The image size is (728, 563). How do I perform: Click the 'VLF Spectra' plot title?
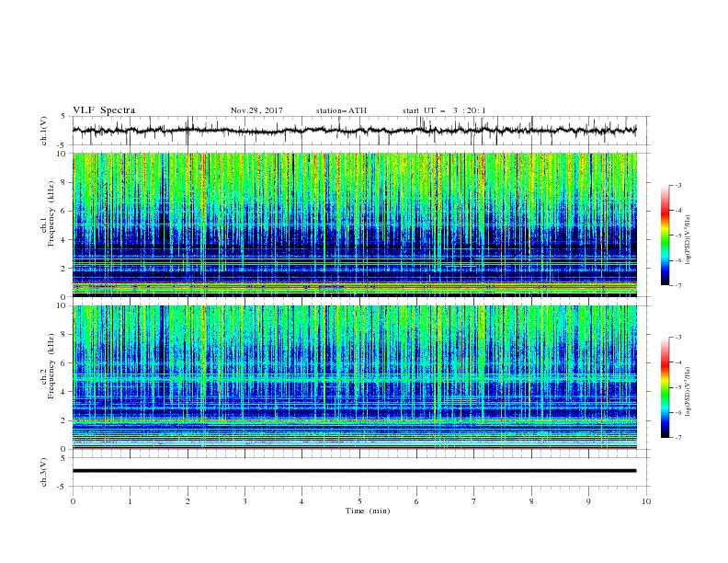pos(104,110)
